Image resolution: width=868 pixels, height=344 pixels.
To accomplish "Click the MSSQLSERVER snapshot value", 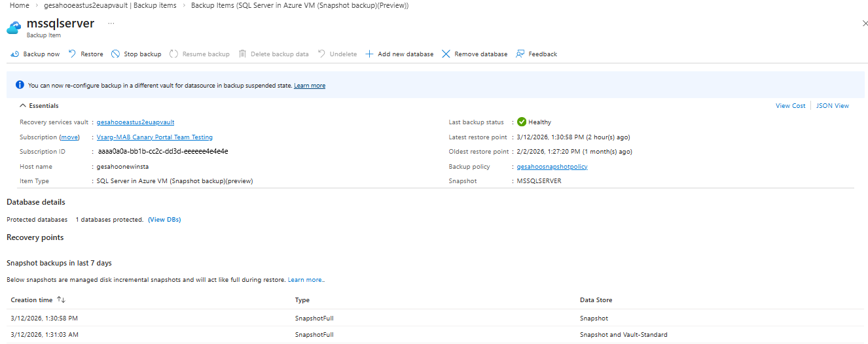I will pos(539,181).
